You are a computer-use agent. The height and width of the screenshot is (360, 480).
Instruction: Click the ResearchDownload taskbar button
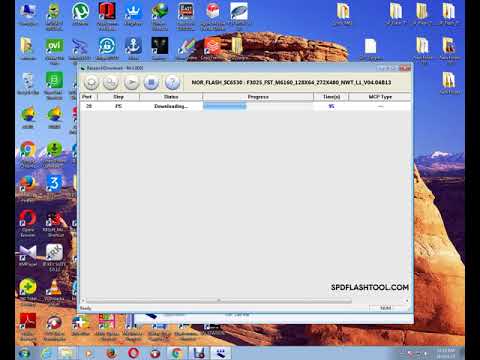pos(220,353)
